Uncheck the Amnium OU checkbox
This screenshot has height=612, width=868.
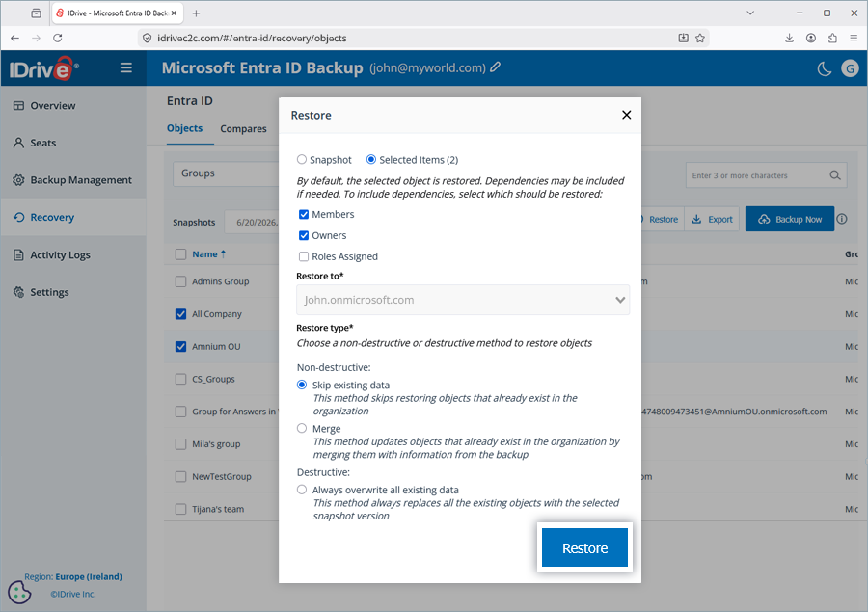point(180,346)
